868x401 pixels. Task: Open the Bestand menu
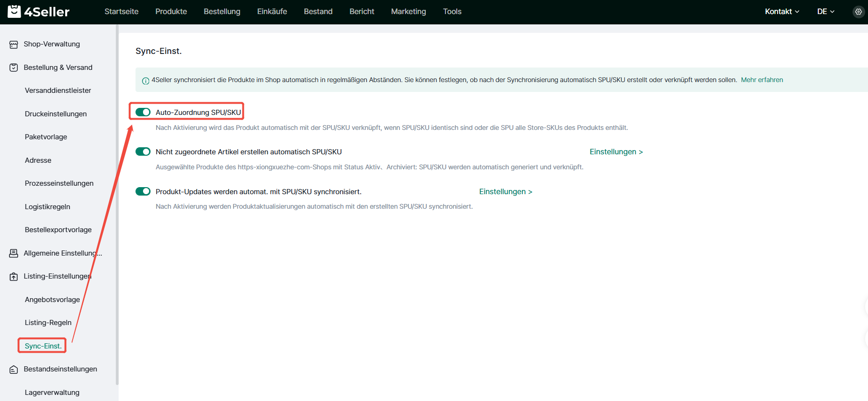coord(318,12)
